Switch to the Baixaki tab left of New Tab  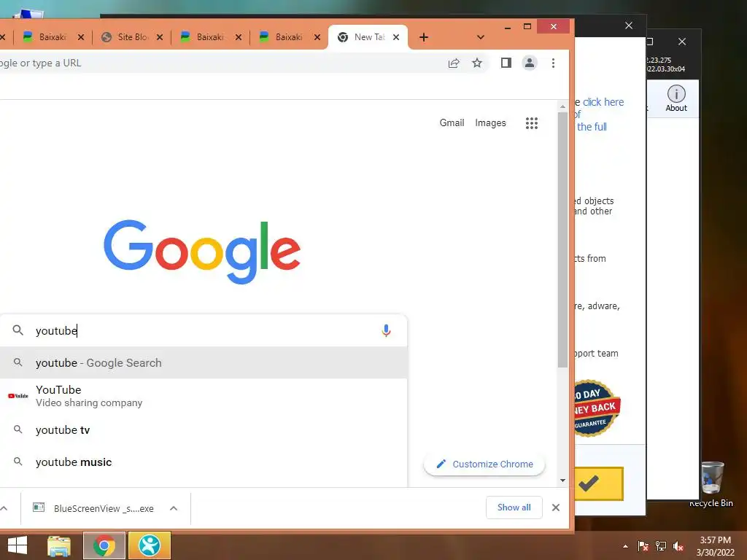pyautogui.click(x=287, y=37)
